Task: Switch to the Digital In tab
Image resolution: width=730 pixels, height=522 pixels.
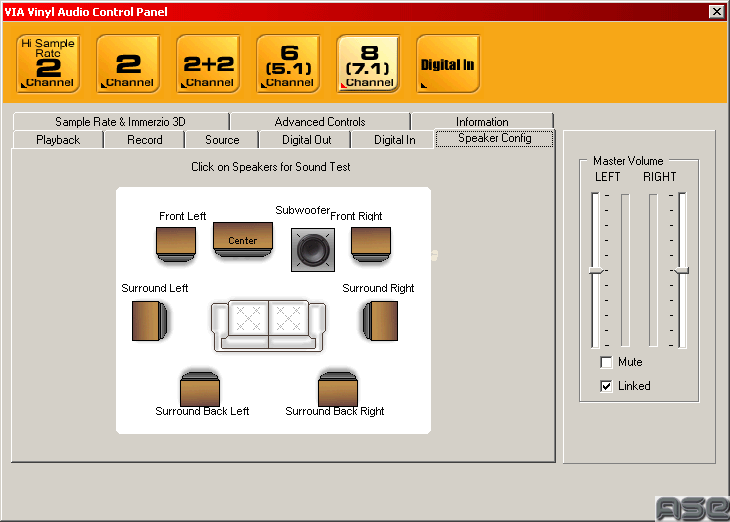Action: (x=394, y=140)
